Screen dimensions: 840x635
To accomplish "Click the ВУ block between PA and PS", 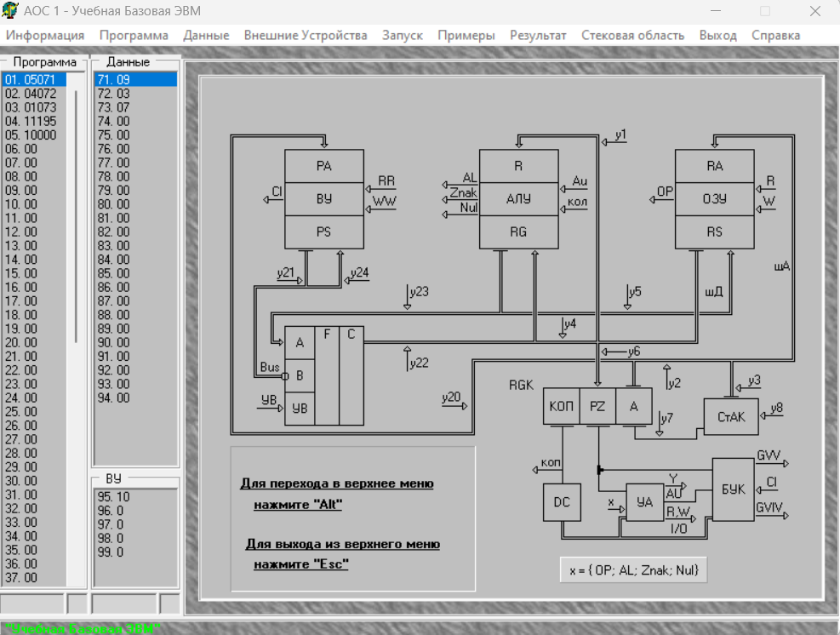I will coord(324,199).
